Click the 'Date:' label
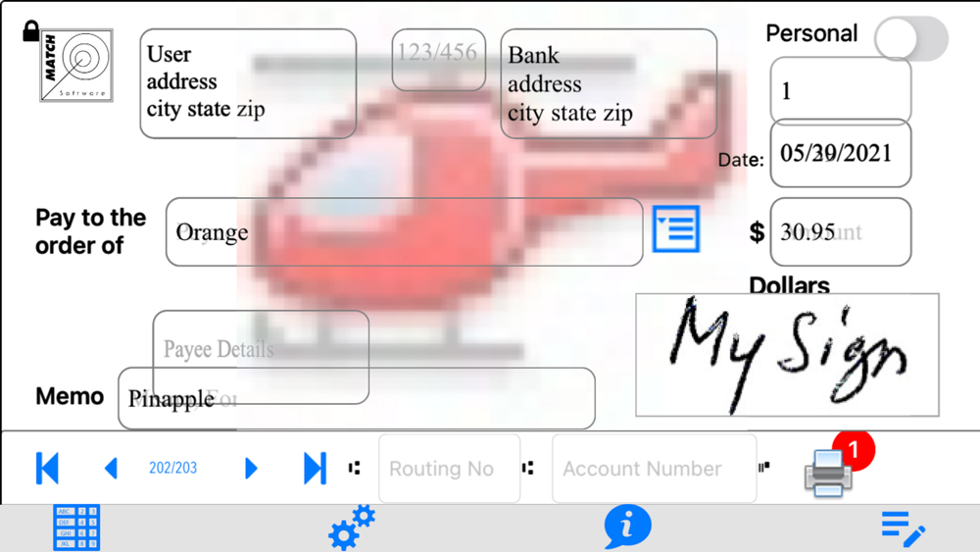The image size is (980, 552). pyautogui.click(x=741, y=160)
